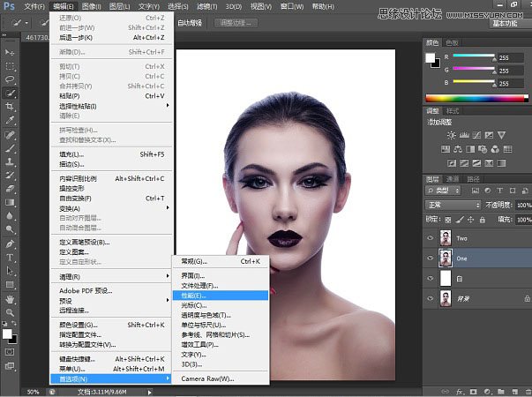Select the Two layer thumbnail

446,238
